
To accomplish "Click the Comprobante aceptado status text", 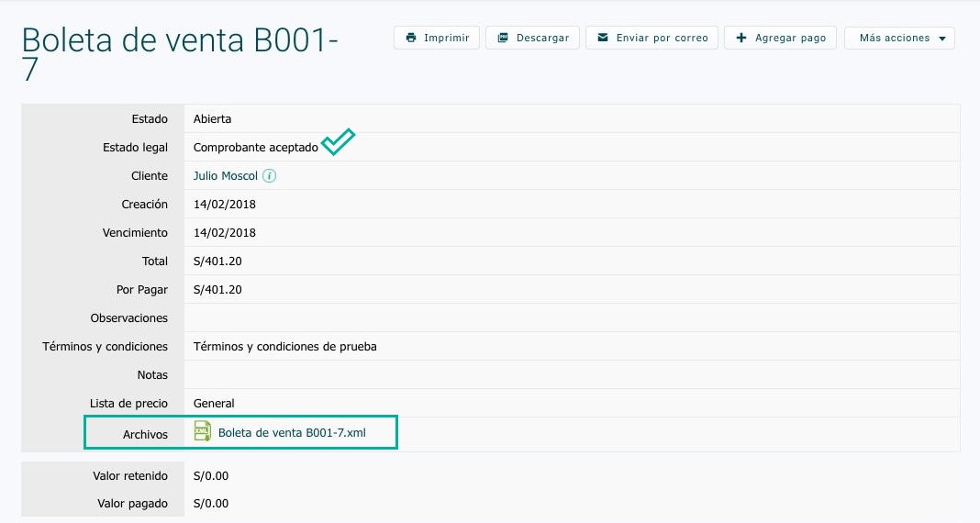I will [x=256, y=148].
